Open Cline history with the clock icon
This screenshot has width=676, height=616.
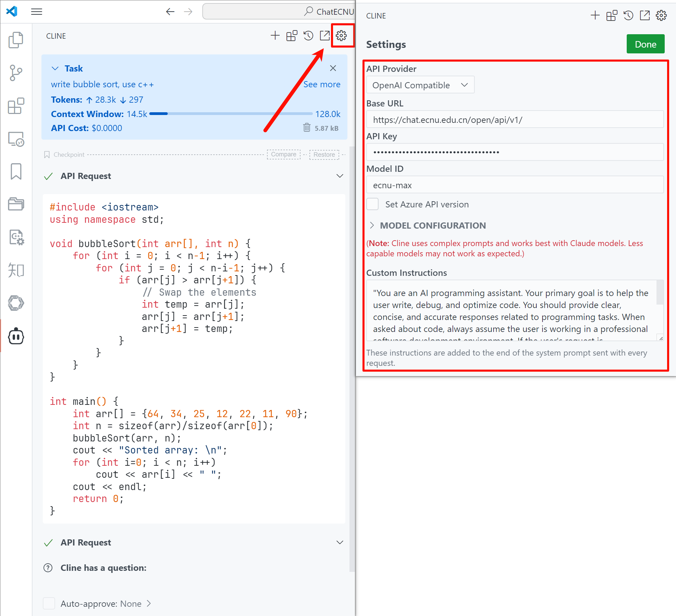pos(308,35)
